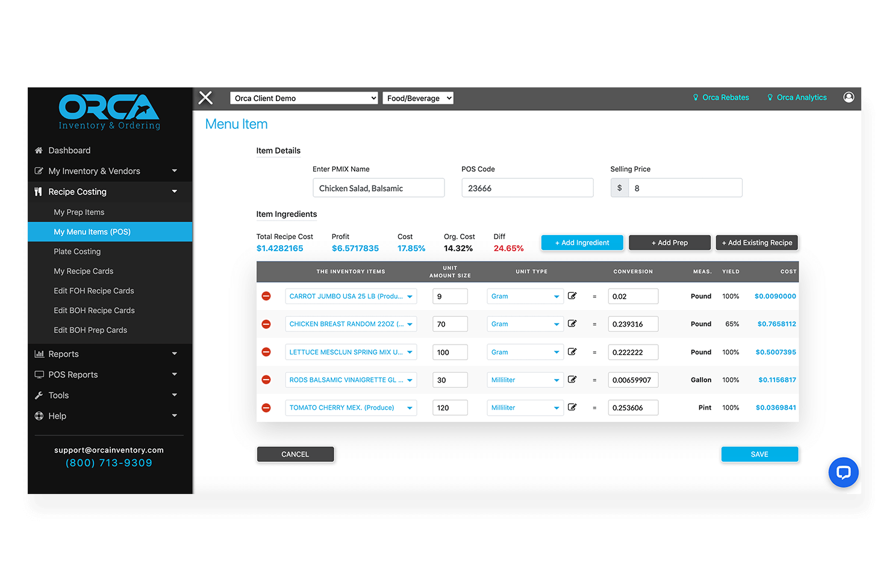Edit unit conversion for chicken breast row
889x588 pixels.
click(x=572, y=324)
